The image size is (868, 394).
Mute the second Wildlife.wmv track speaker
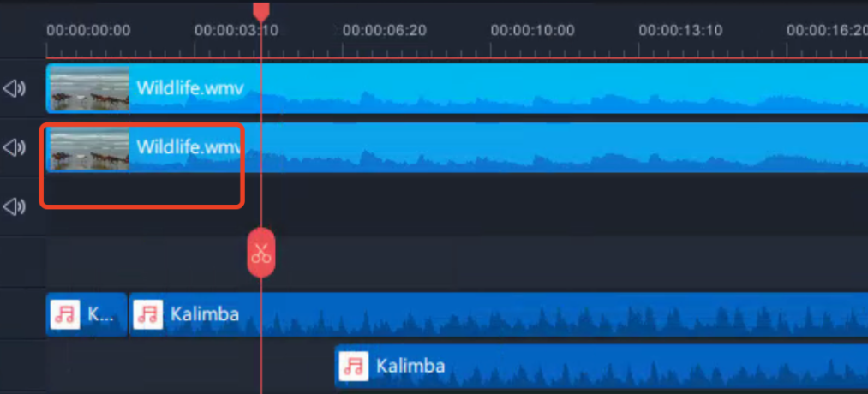(14, 147)
